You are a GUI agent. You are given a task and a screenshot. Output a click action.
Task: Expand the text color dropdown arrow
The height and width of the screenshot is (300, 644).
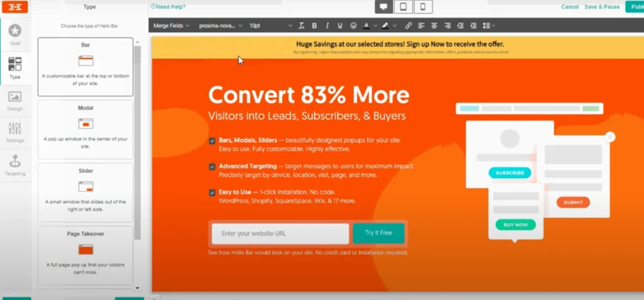click(x=375, y=26)
